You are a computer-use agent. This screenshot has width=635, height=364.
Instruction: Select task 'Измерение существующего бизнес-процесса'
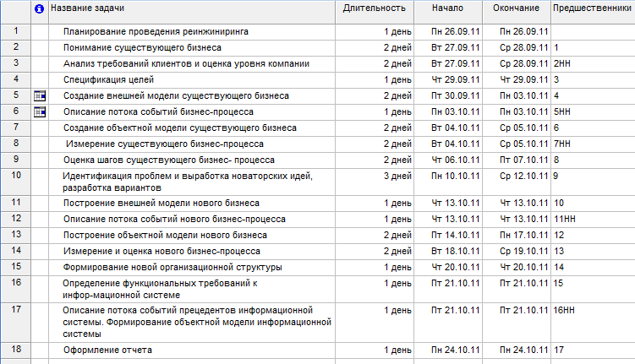(x=165, y=144)
